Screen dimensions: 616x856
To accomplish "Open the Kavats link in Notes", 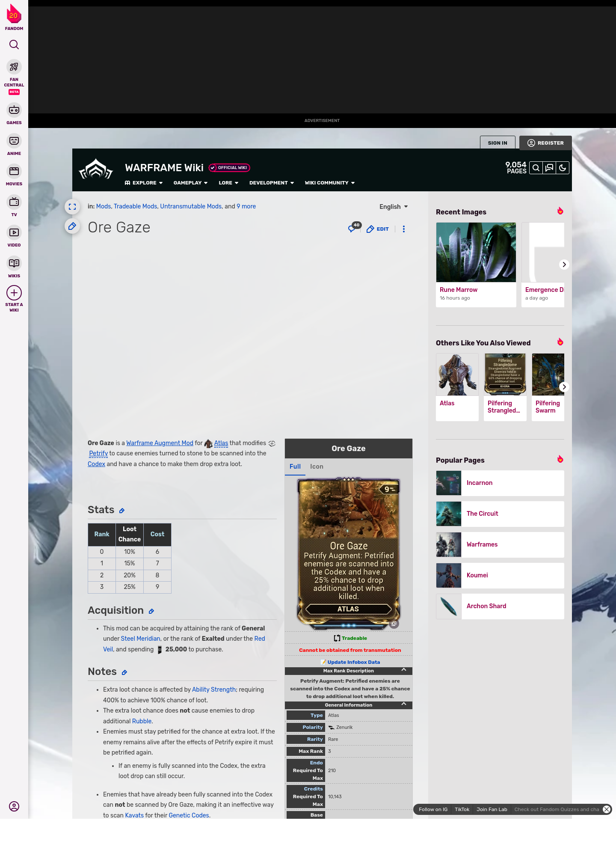I will [134, 815].
